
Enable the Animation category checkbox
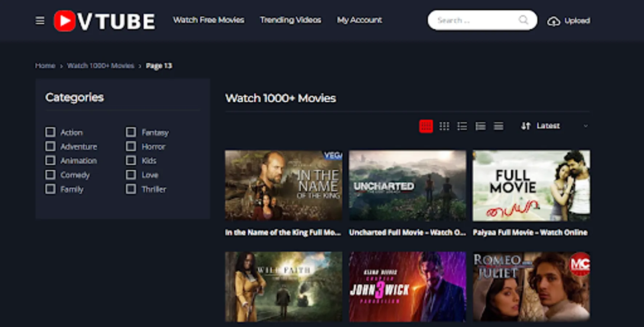(51, 161)
